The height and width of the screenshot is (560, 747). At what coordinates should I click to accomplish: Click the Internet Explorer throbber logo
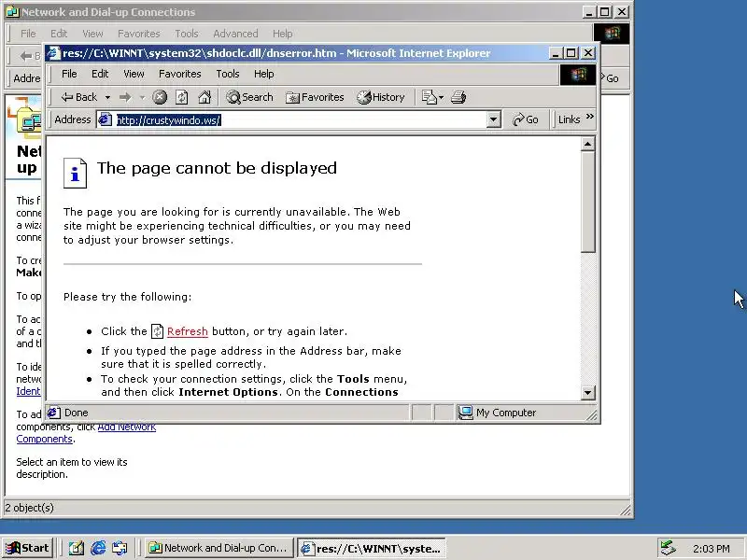(577, 75)
